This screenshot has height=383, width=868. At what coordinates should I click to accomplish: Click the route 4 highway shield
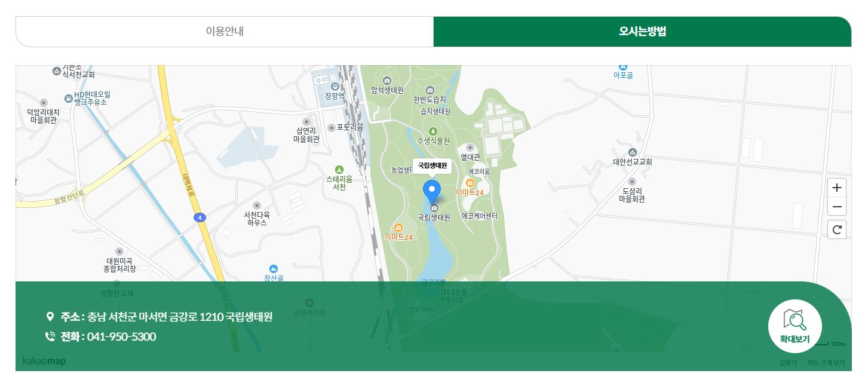click(200, 217)
